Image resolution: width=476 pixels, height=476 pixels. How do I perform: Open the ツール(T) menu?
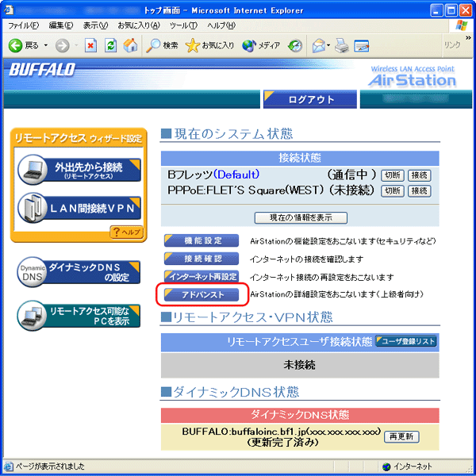(183, 25)
